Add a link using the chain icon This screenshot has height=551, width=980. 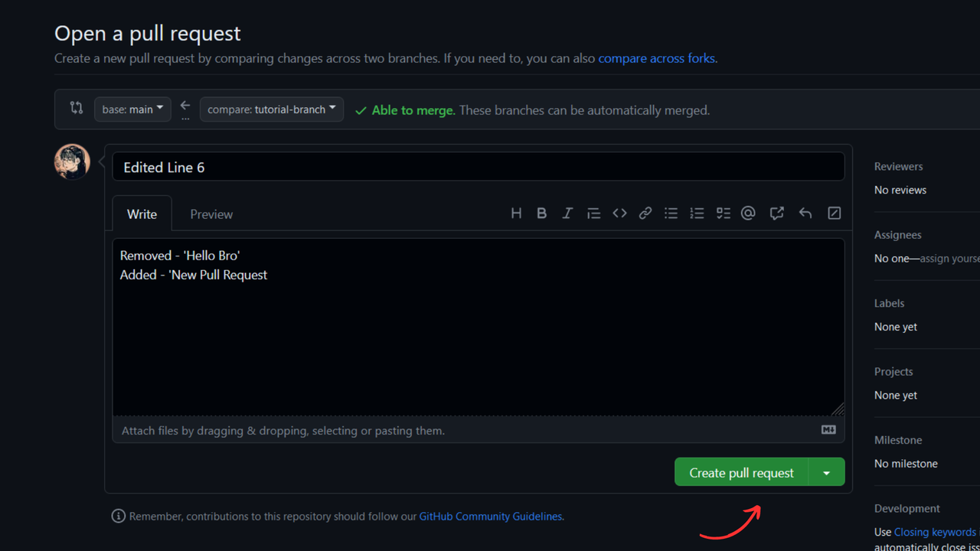click(645, 214)
